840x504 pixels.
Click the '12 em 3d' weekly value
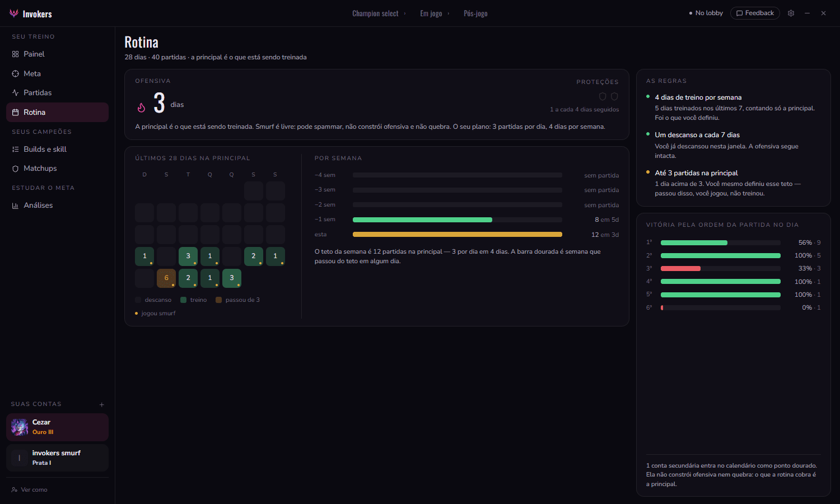(605, 235)
